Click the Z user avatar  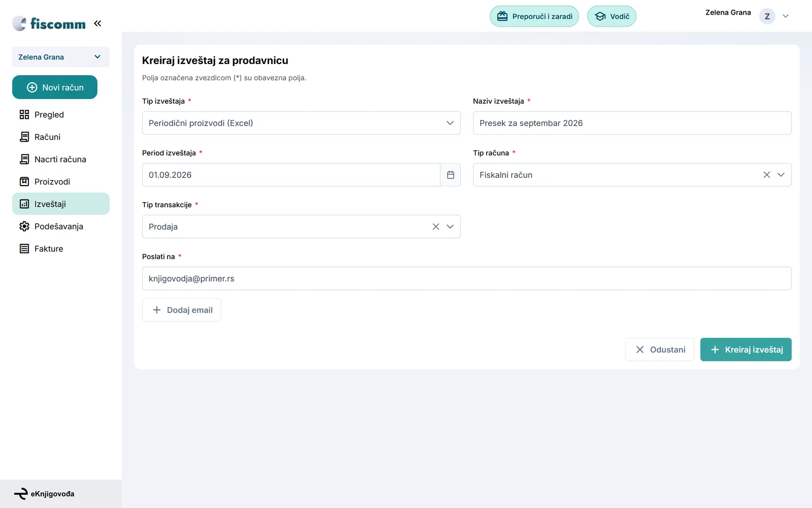click(x=767, y=16)
